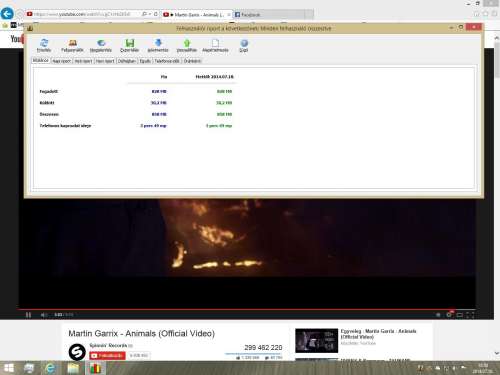Click the browser page vertical scrollbar
The width and height of the screenshot is (500, 375).
[x=497, y=60]
